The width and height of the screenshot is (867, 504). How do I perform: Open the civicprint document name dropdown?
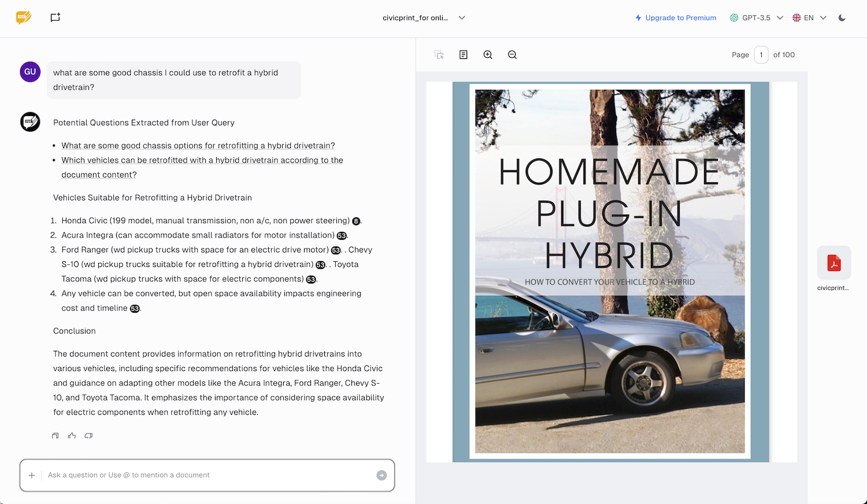[x=424, y=18]
